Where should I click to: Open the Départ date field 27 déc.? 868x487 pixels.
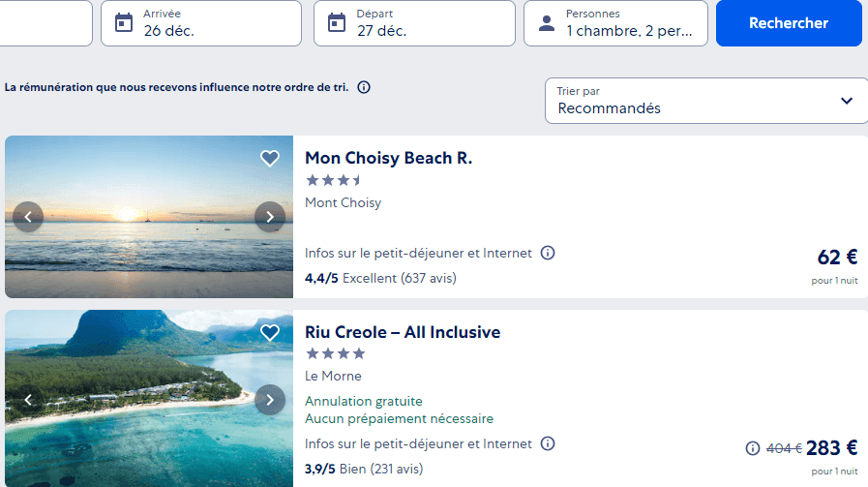[414, 22]
